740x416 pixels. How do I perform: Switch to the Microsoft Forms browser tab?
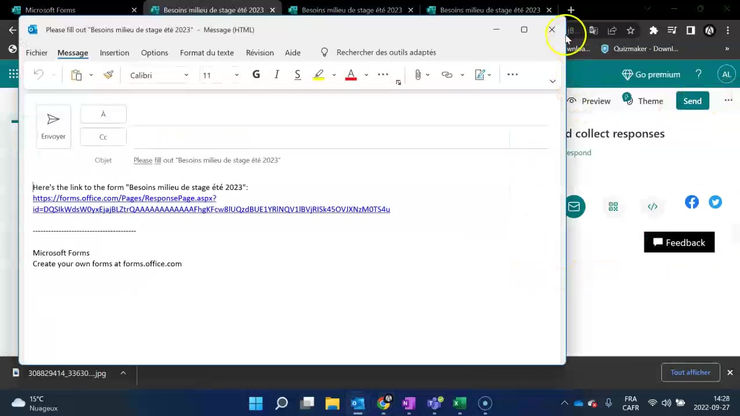[x=73, y=9]
